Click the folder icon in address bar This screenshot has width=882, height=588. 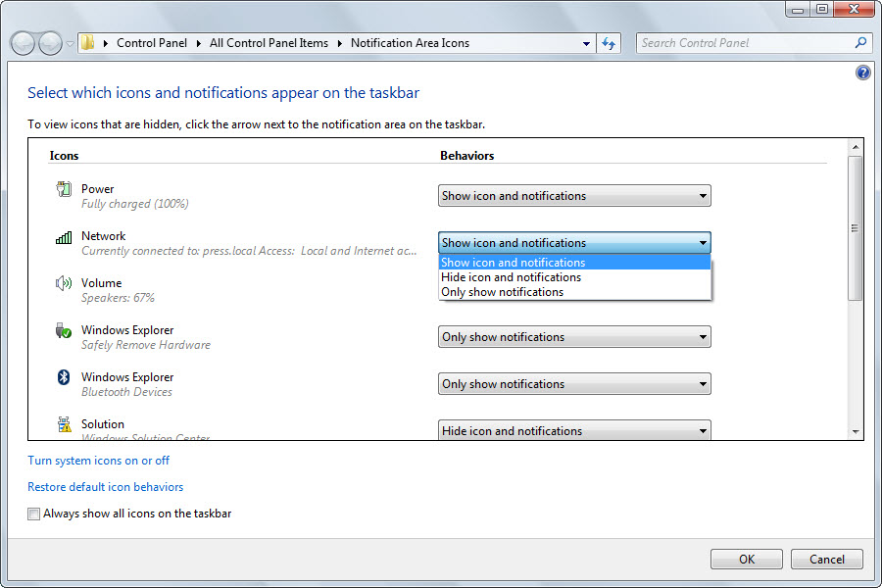pyautogui.click(x=88, y=43)
